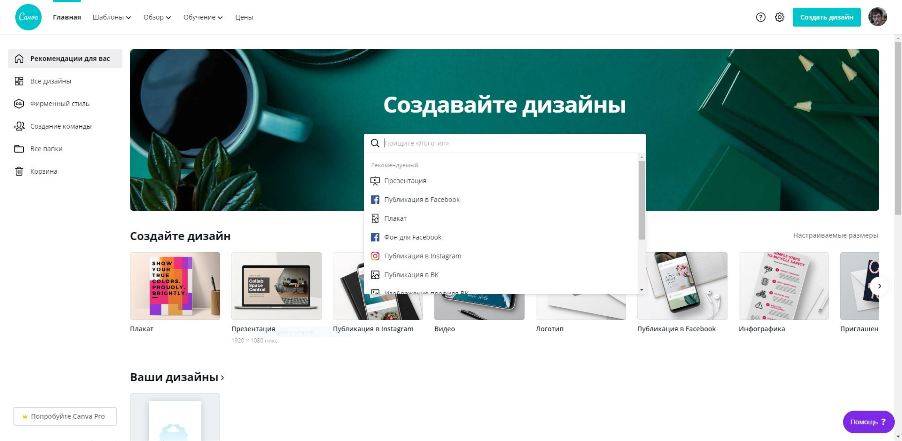
Task: Open the Приглашение design thumbnail
Action: (859, 286)
